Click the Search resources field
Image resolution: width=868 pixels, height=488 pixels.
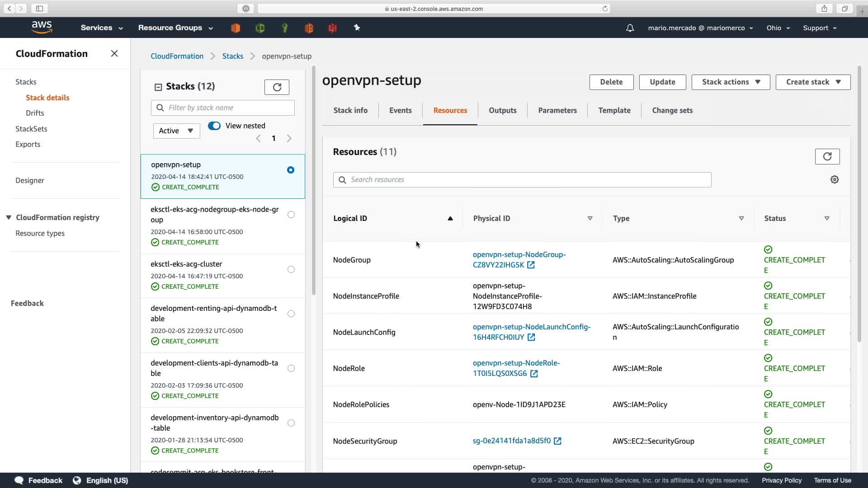coord(522,179)
